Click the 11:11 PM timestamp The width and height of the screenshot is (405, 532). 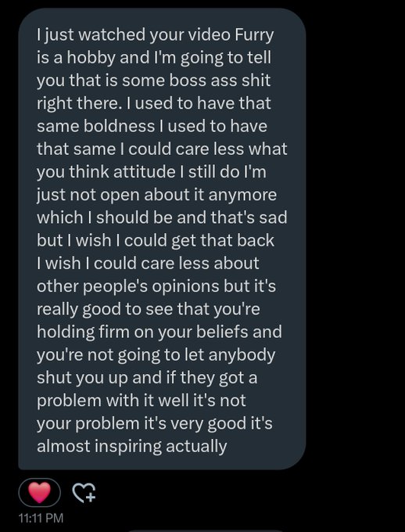tap(41, 518)
